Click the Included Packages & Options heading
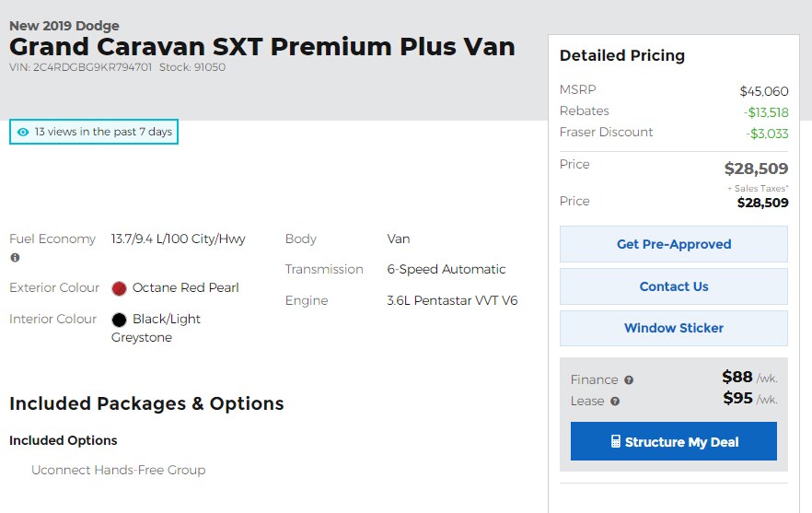The image size is (812, 513). [146, 403]
